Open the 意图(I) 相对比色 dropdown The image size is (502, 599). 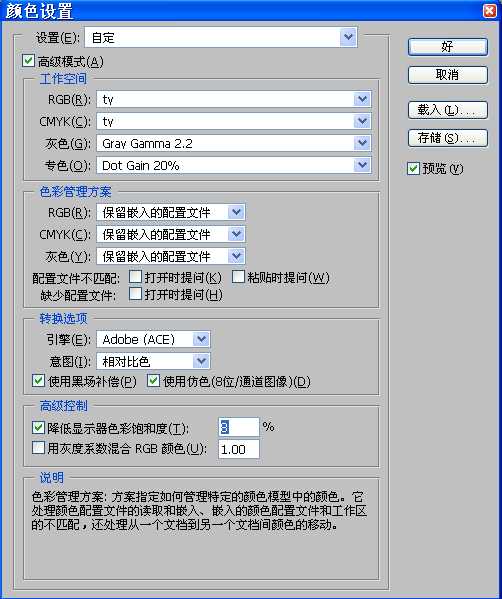click(153, 361)
